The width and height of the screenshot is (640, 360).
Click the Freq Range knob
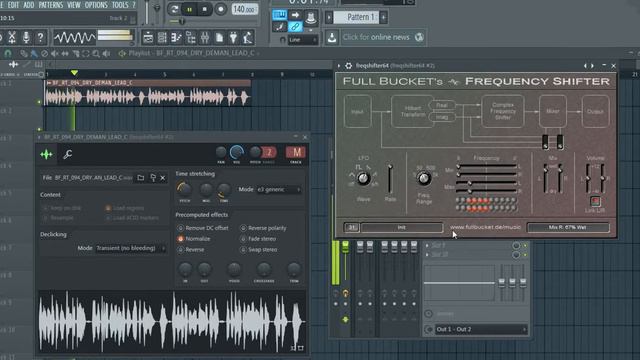click(424, 178)
